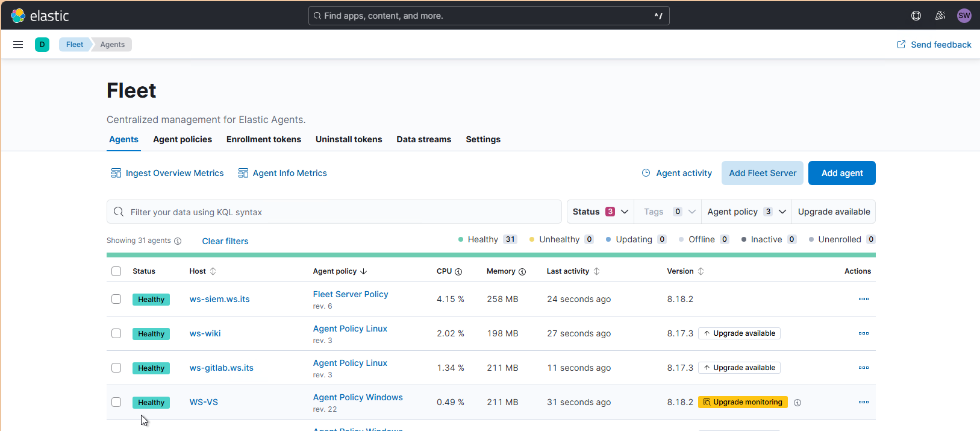The image size is (980, 431).
Task: Open the Data streams tab
Action: [x=423, y=139]
